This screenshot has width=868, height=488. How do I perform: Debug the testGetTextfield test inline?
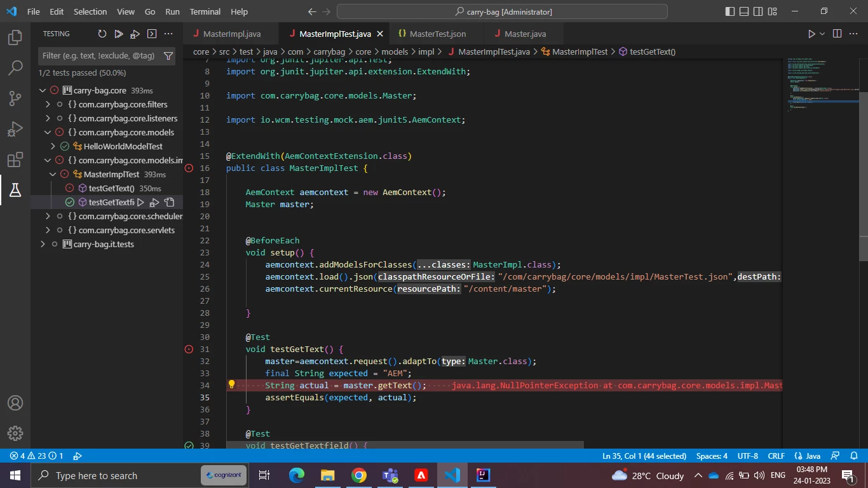(154, 202)
